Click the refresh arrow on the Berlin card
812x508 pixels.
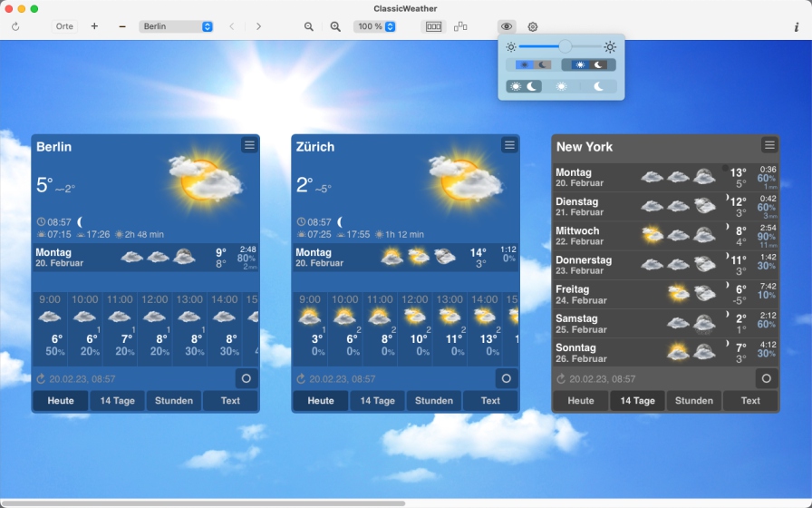pos(41,379)
